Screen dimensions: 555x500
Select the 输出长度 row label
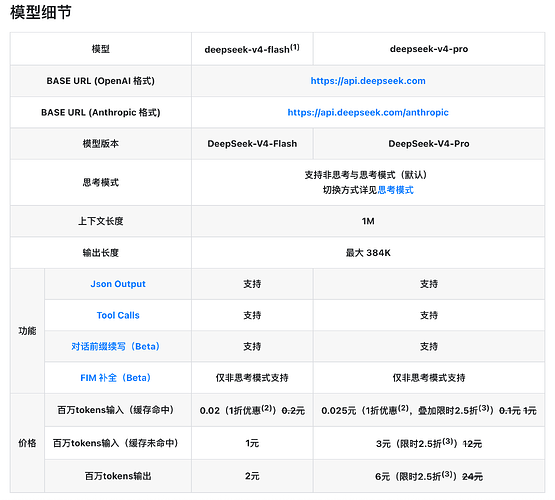[x=101, y=253]
